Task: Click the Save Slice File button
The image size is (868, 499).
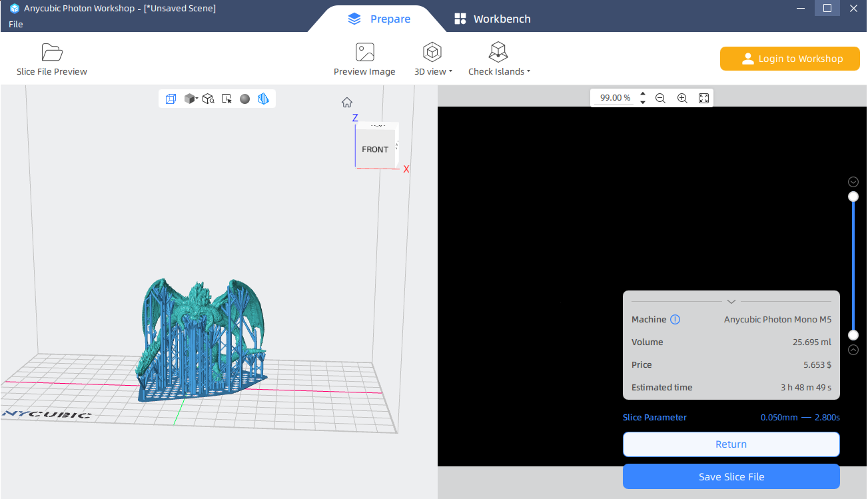Action: click(731, 477)
